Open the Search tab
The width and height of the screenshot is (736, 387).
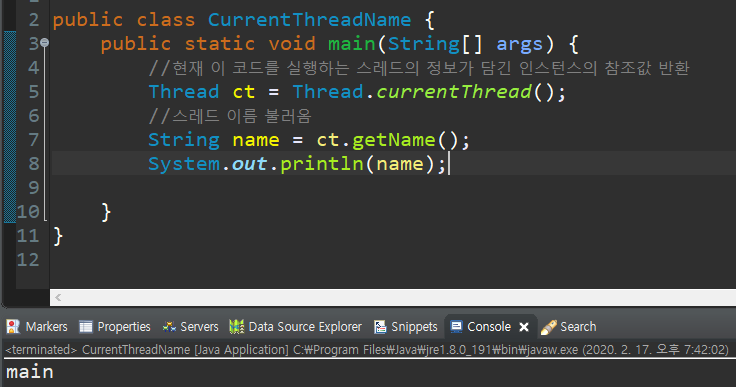tap(568, 326)
